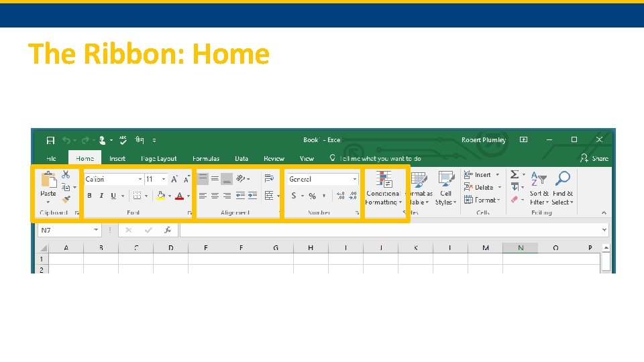644x362 pixels.
Task: Click the Redo arrow
Action: [85, 140]
